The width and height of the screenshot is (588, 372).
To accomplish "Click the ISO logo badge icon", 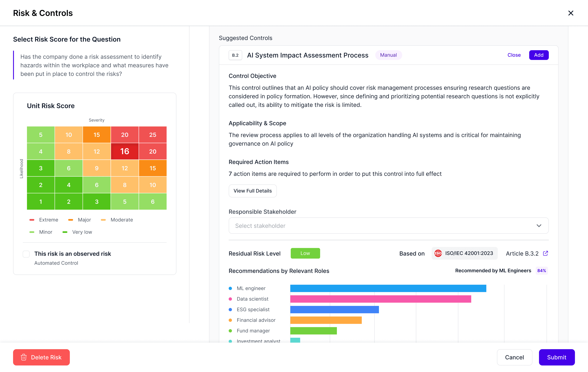I will click(438, 253).
